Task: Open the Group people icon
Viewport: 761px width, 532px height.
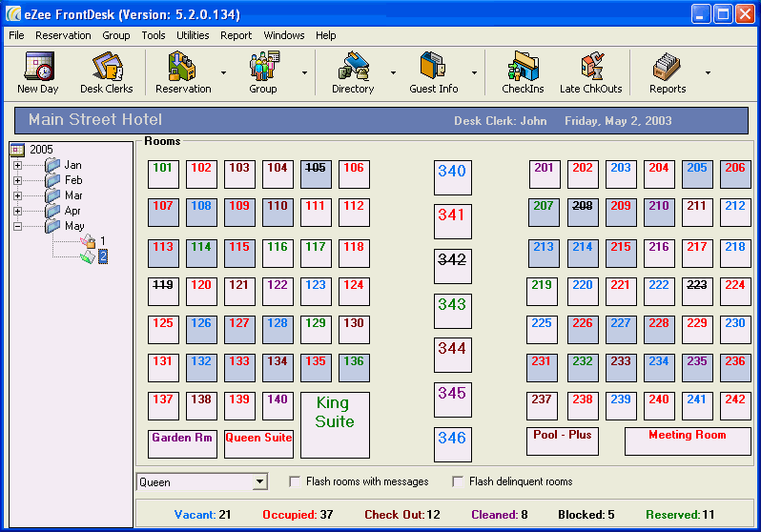Action: (x=264, y=66)
